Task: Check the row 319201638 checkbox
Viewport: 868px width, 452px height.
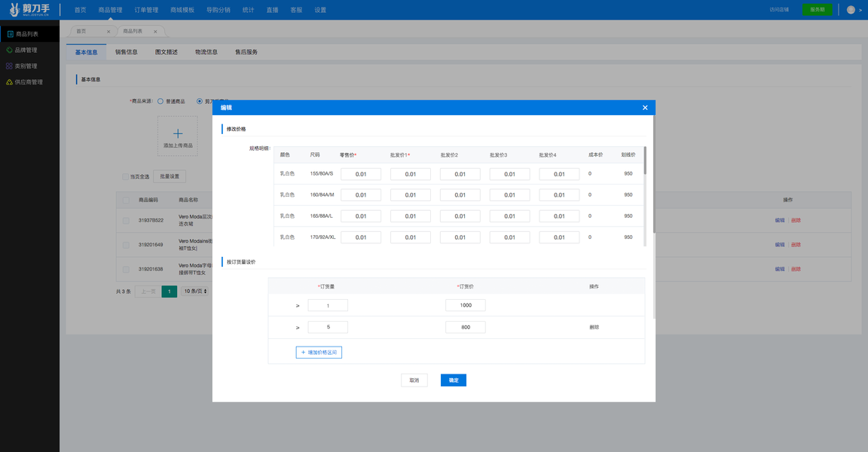Action: tap(127, 270)
